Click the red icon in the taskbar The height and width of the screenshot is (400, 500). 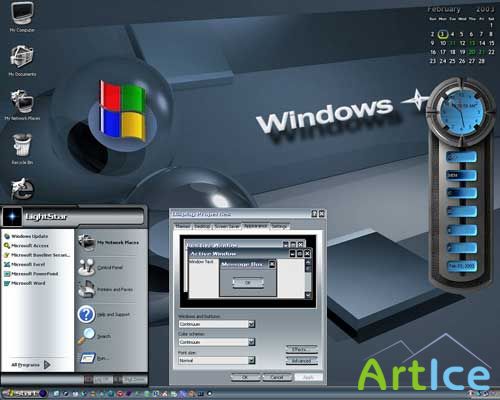(x=121, y=394)
